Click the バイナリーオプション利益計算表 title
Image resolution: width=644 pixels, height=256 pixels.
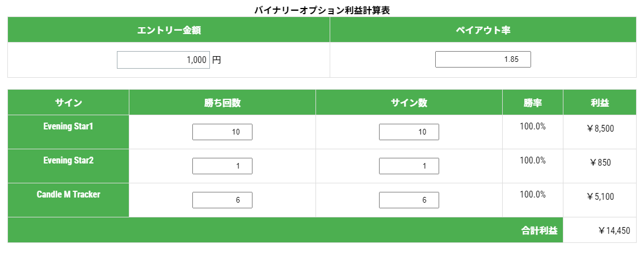[322, 10]
